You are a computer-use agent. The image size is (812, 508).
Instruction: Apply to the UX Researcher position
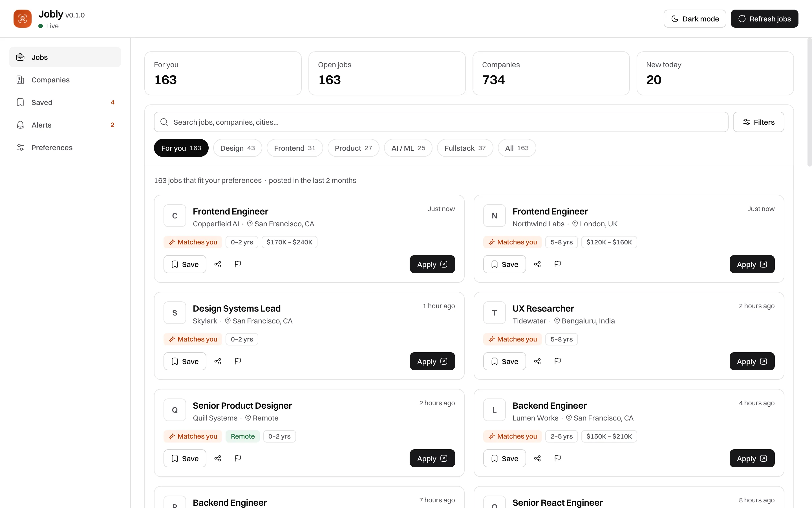[x=752, y=361]
